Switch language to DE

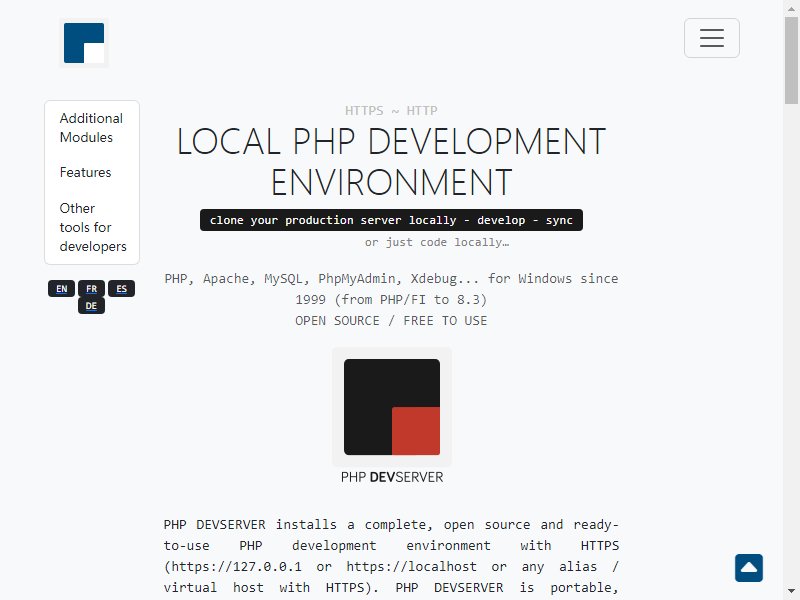pyautogui.click(x=91, y=306)
